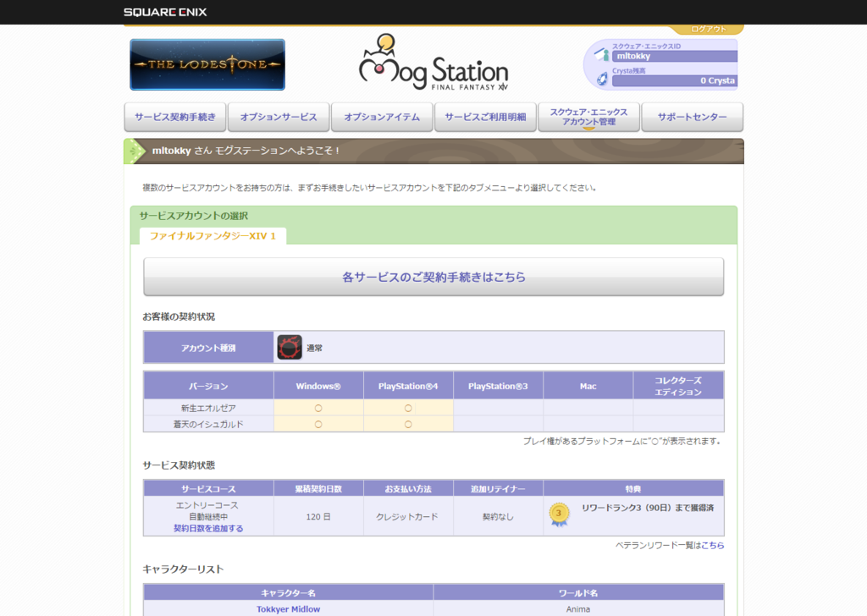Click the お支払い方法 column header
Image resolution: width=867 pixels, height=616 pixels.
click(408, 489)
